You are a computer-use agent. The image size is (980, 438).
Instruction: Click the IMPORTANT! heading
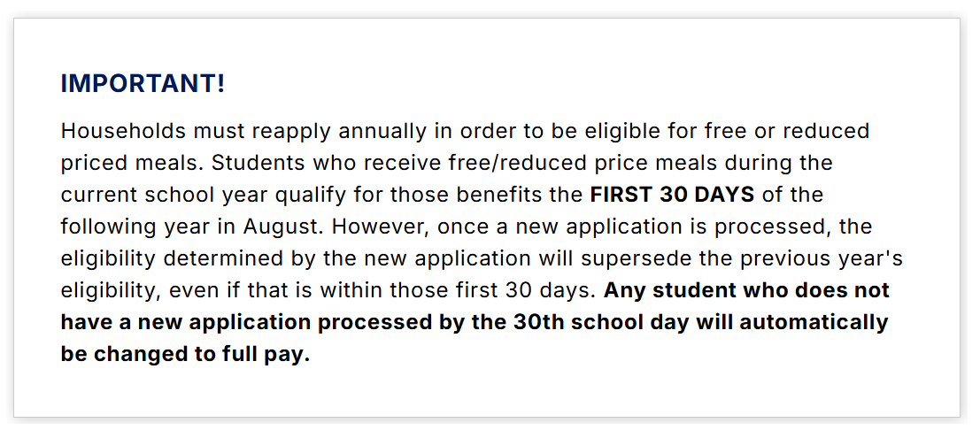143,83
